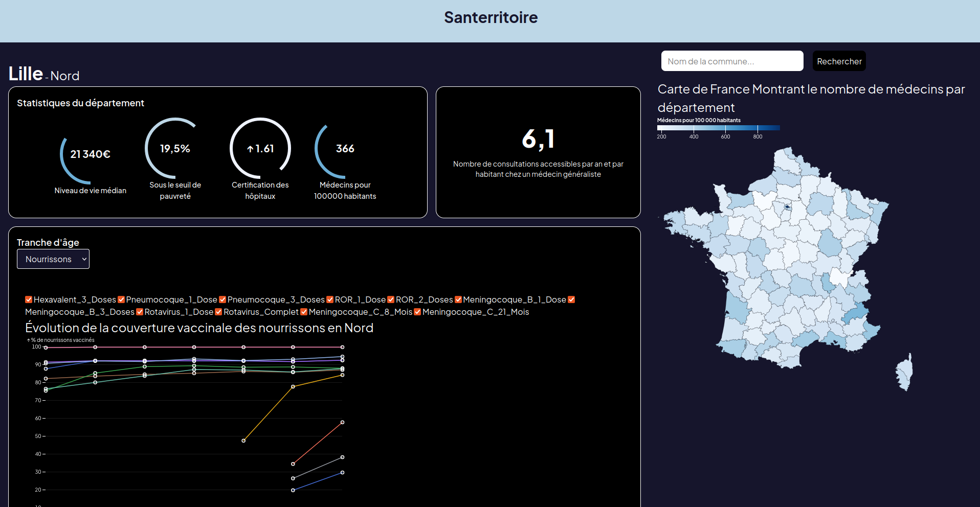Disable the Meningocoque_C_21_Mois series
Screen dimensions: 980x507
click(x=418, y=312)
